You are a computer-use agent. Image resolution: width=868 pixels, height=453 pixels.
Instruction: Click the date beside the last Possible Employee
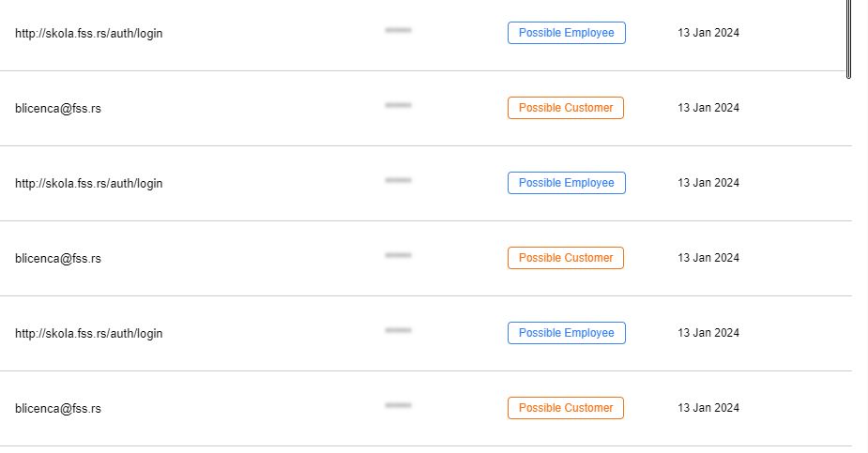coord(708,332)
